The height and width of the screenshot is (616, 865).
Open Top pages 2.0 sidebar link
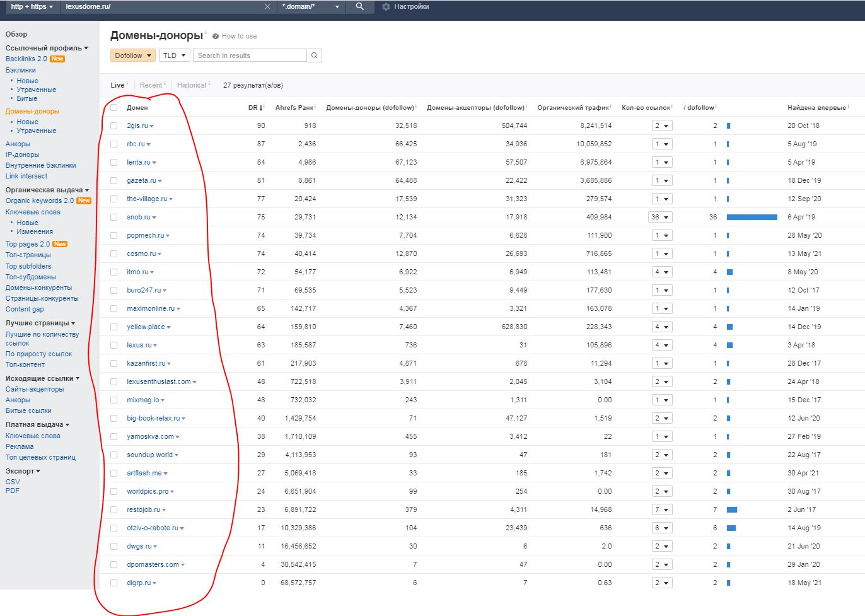point(28,244)
